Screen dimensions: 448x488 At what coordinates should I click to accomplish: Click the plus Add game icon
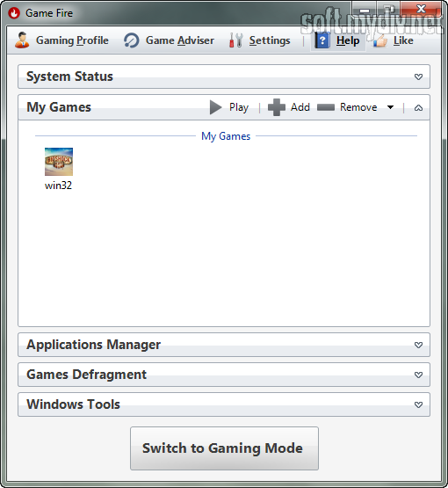(277, 107)
